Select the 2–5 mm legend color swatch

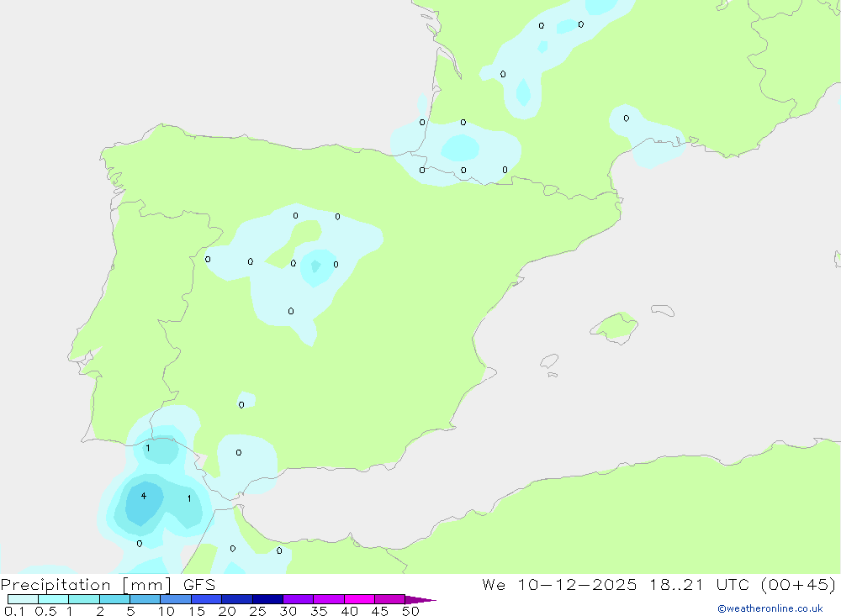click(x=114, y=599)
